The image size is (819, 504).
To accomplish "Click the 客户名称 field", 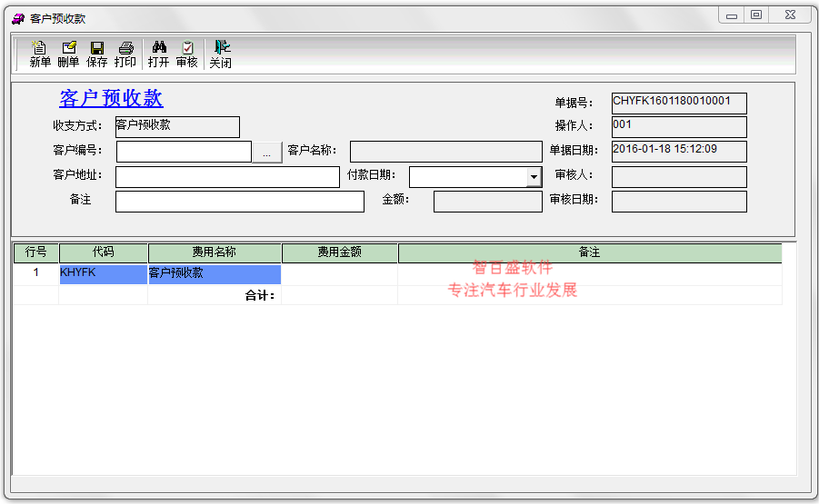I will pyautogui.click(x=446, y=152).
